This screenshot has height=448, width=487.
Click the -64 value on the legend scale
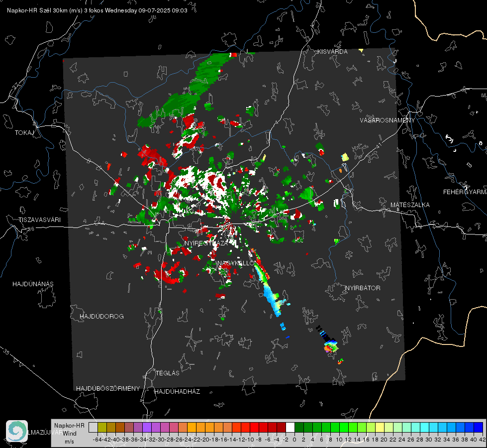[97, 440]
